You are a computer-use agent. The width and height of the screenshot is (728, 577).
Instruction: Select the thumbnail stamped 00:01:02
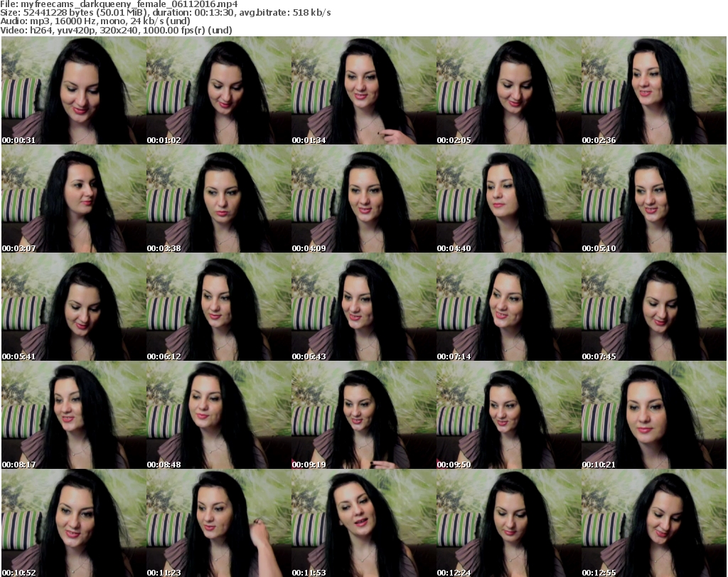coord(219,90)
